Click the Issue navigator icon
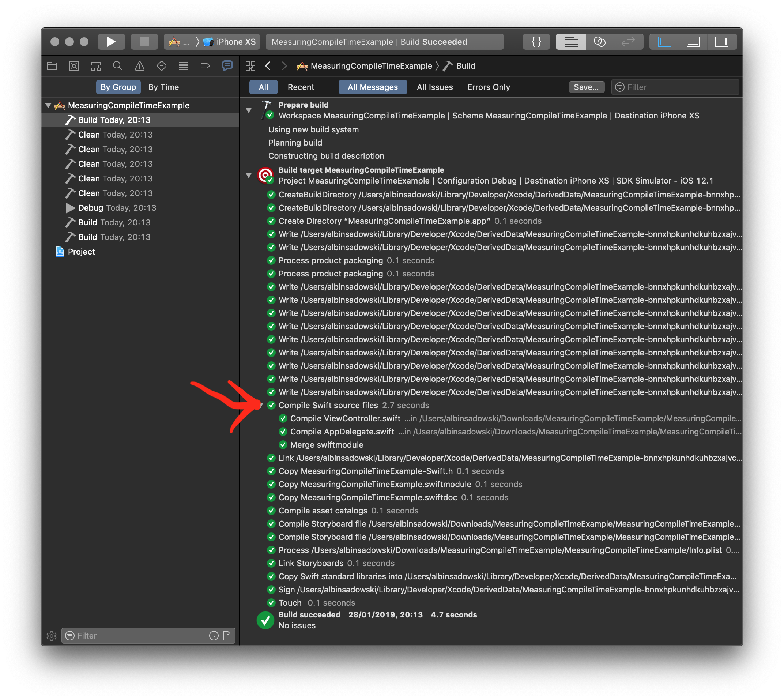 141,65
